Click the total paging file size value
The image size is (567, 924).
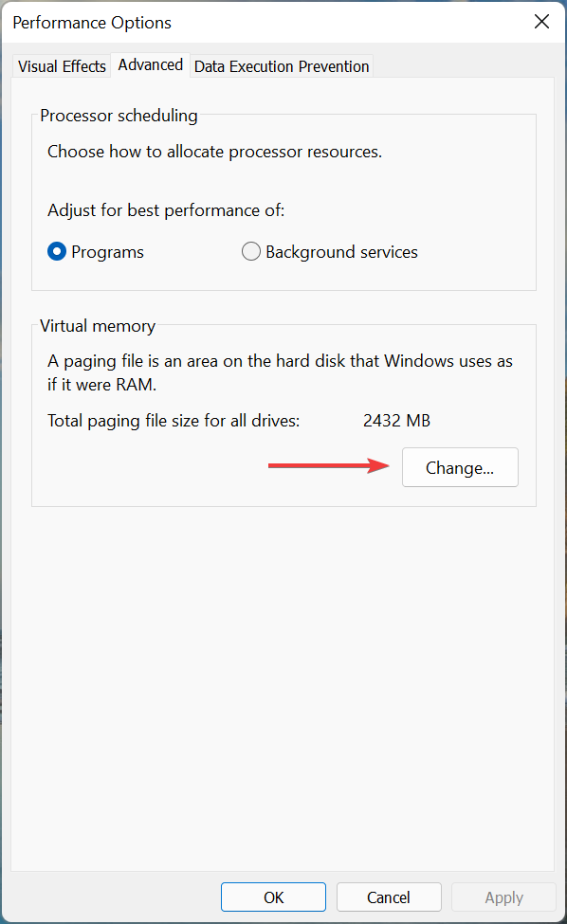[x=396, y=420]
